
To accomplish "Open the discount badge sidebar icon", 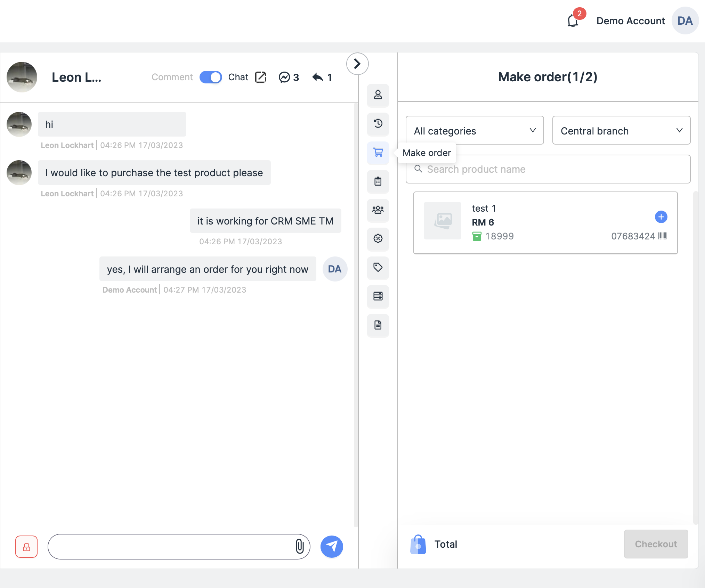I will (x=378, y=239).
